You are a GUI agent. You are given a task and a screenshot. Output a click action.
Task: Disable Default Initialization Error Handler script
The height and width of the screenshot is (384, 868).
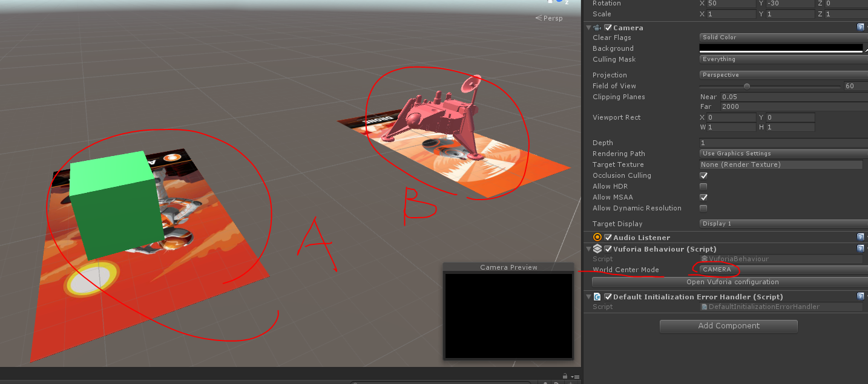pyautogui.click(x=608, y=296)
